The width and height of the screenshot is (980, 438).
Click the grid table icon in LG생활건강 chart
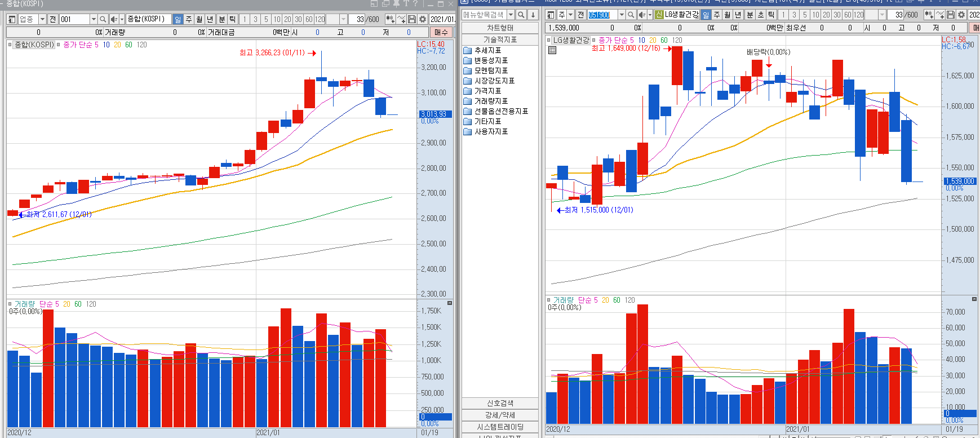coord(552,50)
